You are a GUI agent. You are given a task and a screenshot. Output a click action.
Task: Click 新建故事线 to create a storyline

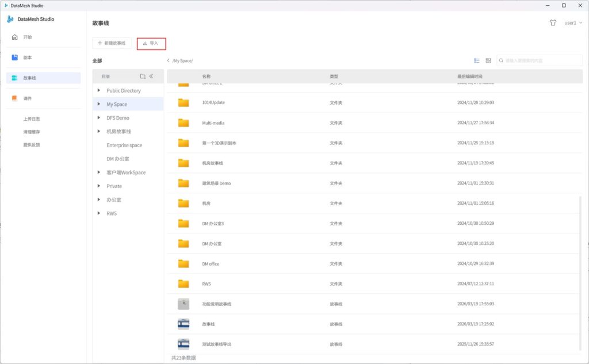pos(112,43)
